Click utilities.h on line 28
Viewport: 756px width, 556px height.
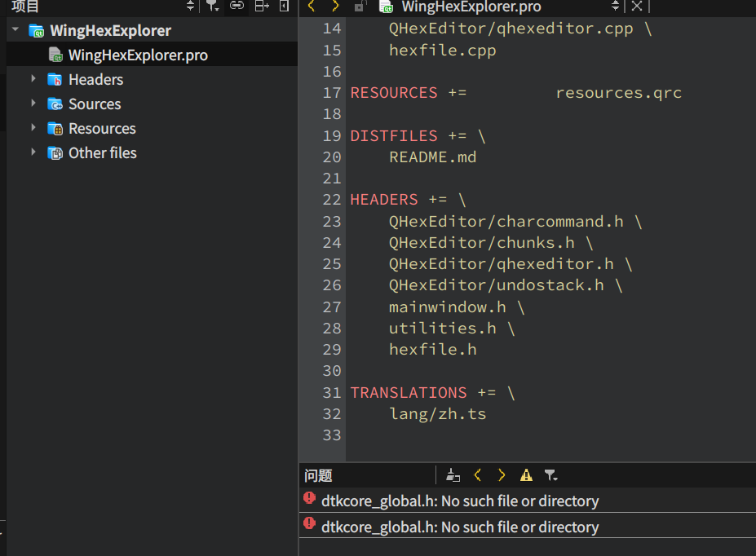coord(443,328)
